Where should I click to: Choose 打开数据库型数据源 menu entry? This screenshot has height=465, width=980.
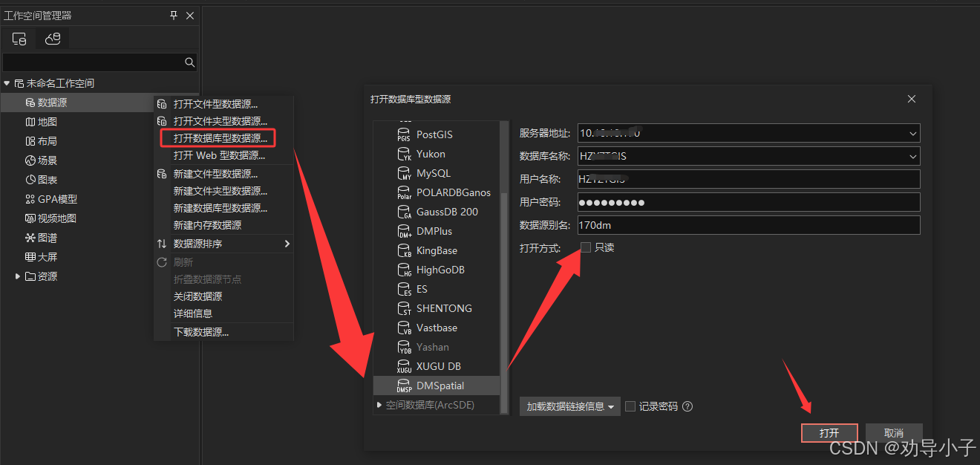[219, 138]
